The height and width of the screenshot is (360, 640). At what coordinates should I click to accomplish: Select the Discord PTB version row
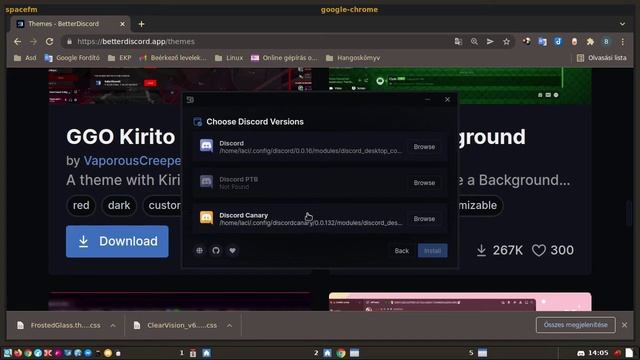pos(320,182)
